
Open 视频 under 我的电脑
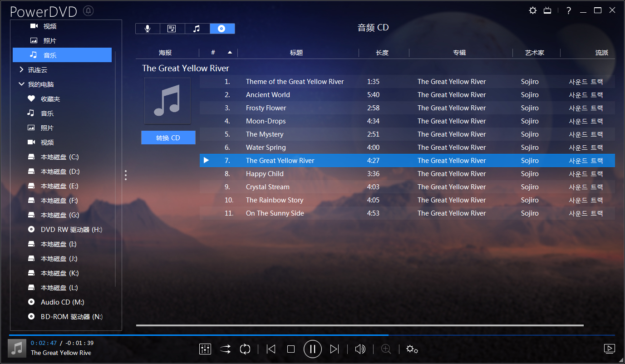pos(47,143)
